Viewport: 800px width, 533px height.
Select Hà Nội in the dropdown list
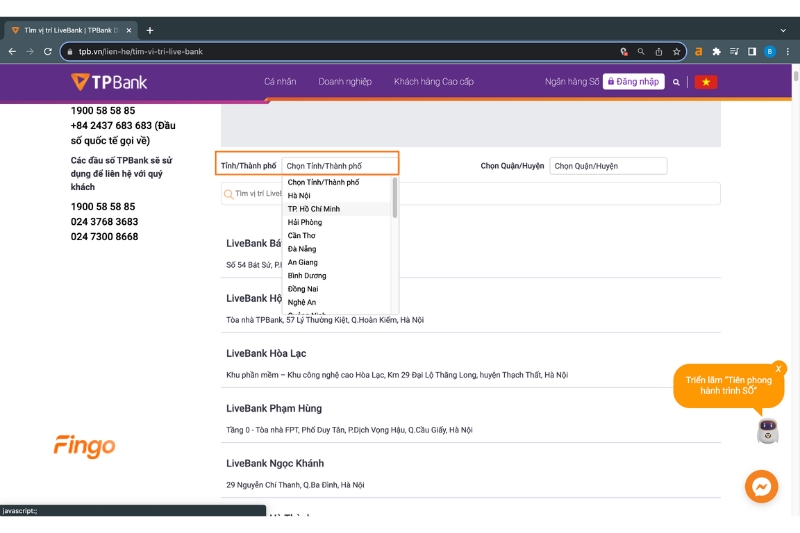coord(337,195)
